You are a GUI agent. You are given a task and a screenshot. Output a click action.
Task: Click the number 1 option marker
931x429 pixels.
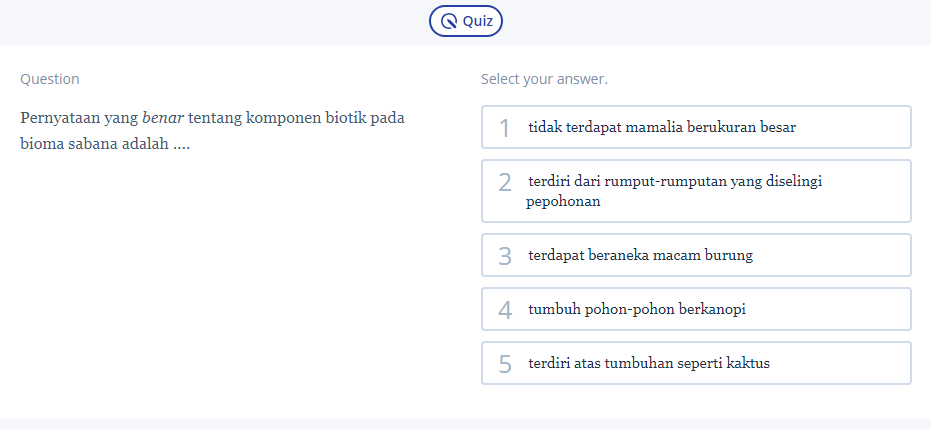(x=505, y=128)
